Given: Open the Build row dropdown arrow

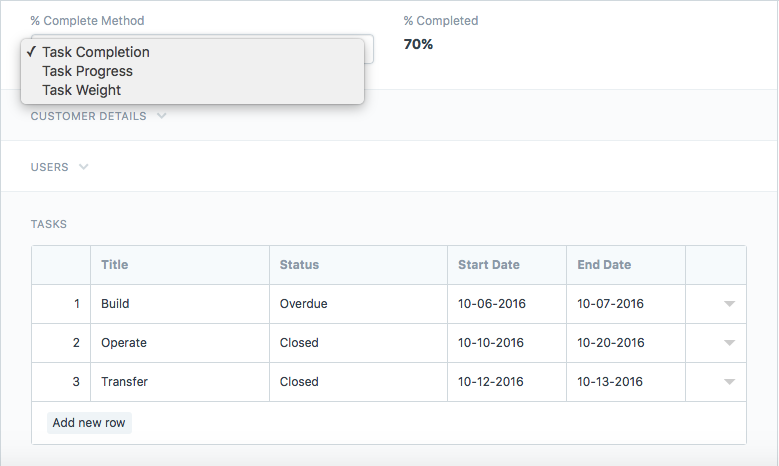Looking at the screenshot, I should [729, 304].
